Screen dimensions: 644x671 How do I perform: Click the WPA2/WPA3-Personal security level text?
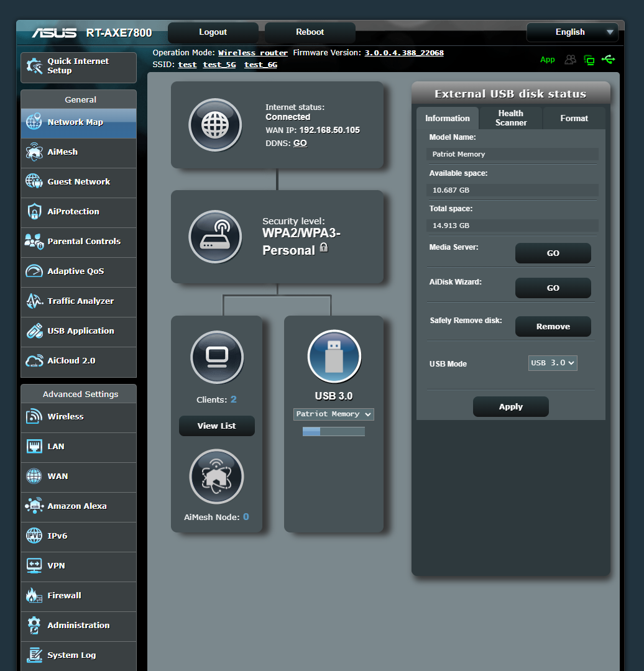pos(301,242)
